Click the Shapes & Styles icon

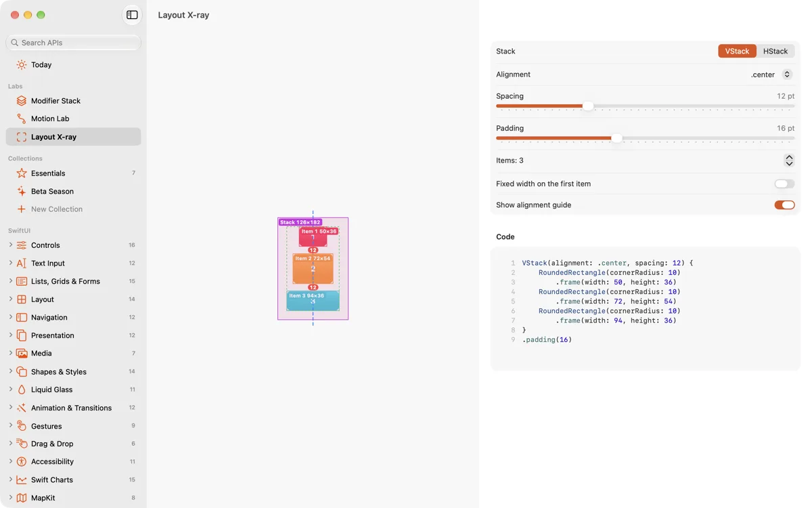pos(22,372)
